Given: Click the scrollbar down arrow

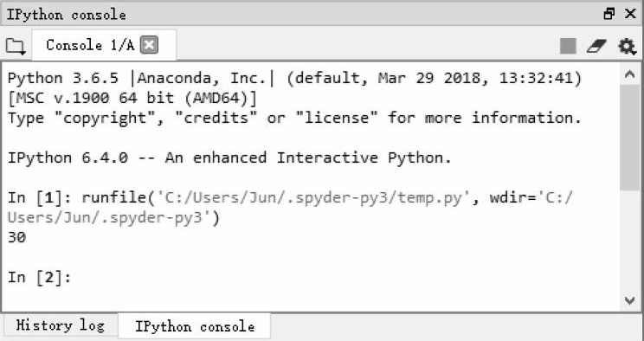Looking at the screenshot, I should [x=629, y=300].
